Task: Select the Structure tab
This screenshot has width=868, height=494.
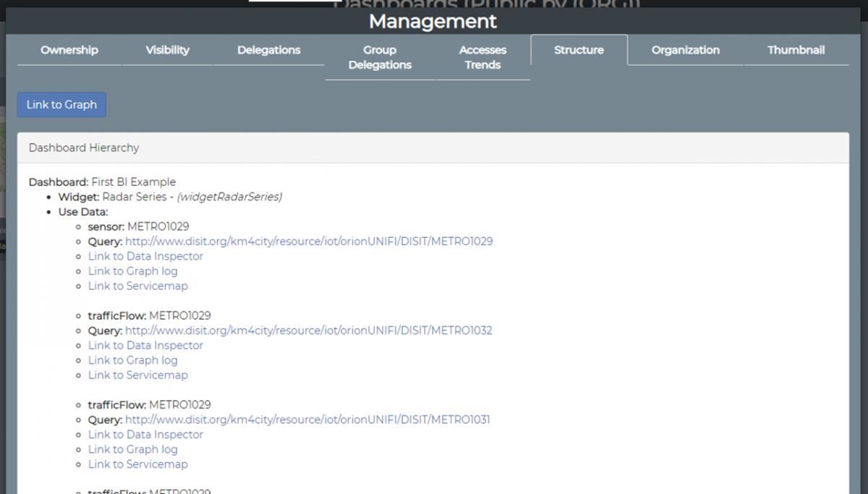Action: (579, 50)
